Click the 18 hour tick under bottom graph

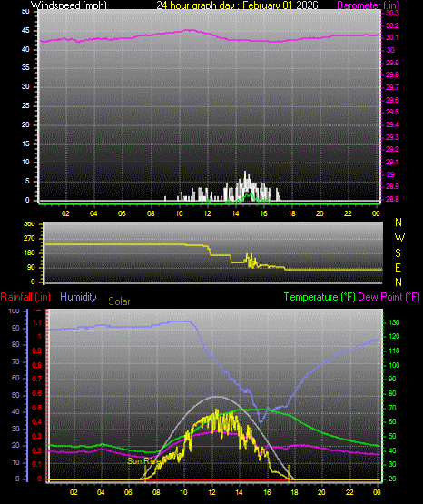[x=294, y=492]
